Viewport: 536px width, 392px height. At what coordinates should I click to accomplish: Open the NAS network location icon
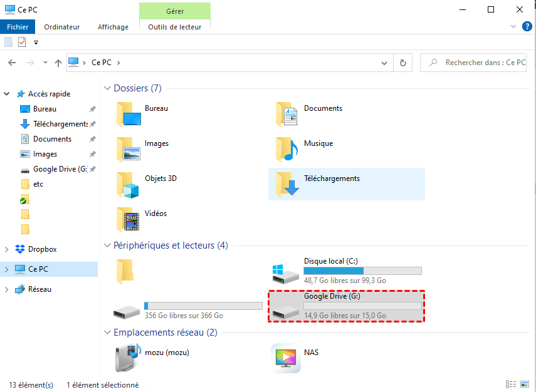coord(286,358)
